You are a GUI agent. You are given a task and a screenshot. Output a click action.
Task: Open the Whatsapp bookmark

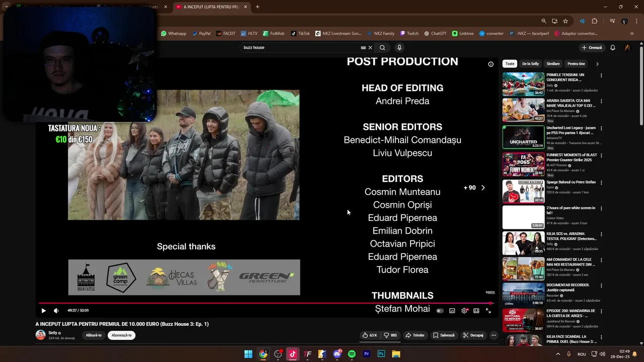pyautogui.click(x=174, y=34)
